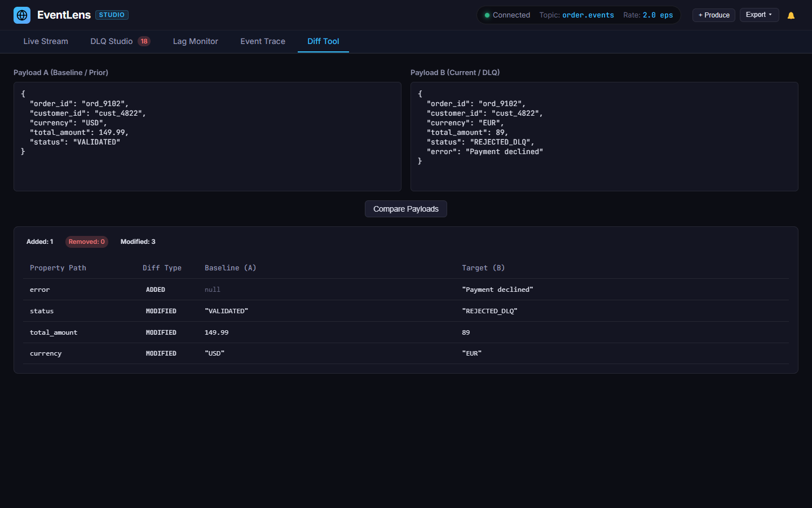
Task: Click the order.events topic name
Action: (588, 15)
